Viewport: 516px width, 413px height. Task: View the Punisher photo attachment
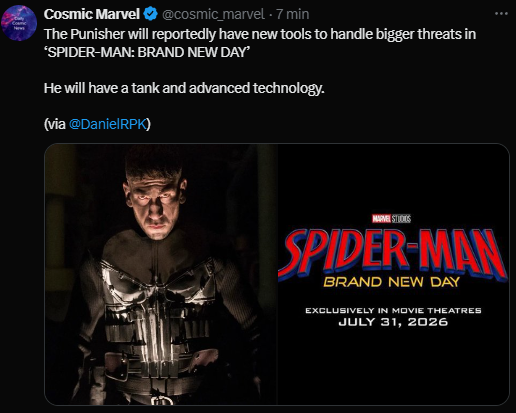click(161, 274)
